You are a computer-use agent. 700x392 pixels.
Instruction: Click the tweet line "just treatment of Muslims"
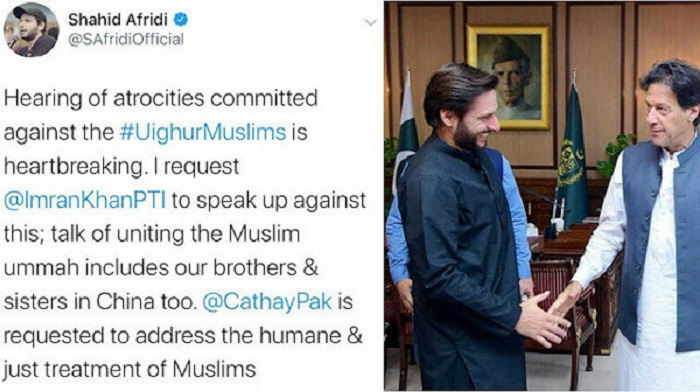click(130, 370)
